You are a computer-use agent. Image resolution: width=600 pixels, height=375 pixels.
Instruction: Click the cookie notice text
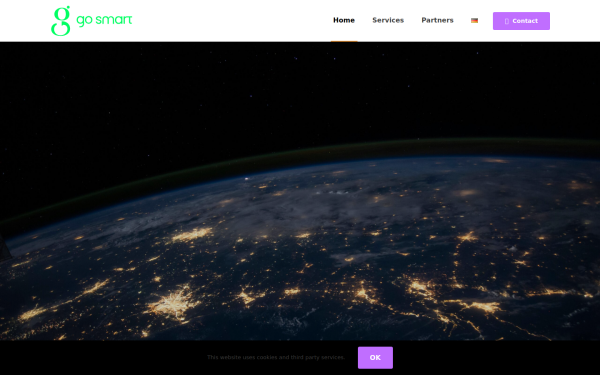(276, 357)
